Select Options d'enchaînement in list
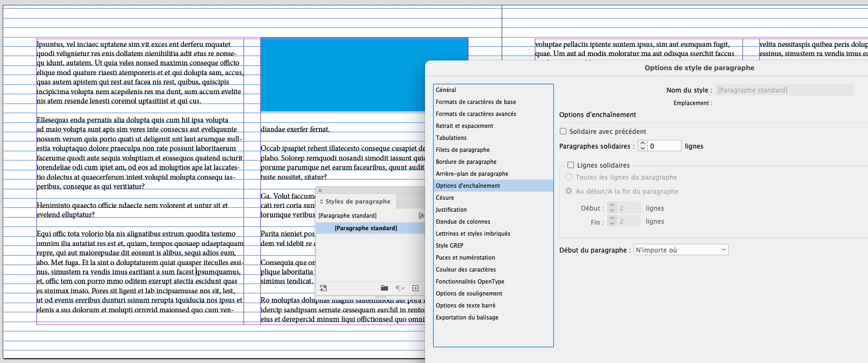The height and width of the screenshot is (363, 868). [493, 186]
